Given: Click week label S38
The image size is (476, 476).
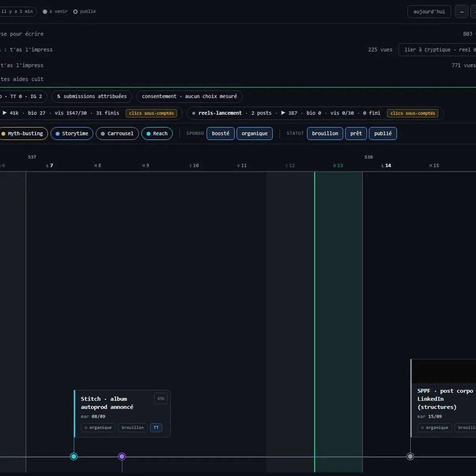Looking at the screenshot, I should tap(369, 157).
